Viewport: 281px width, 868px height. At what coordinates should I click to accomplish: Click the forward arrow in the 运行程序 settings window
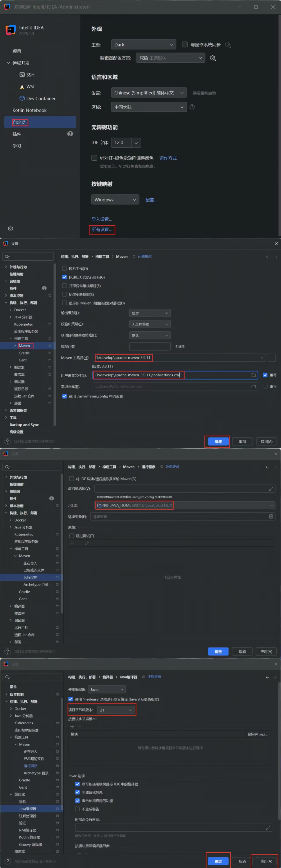275,467
